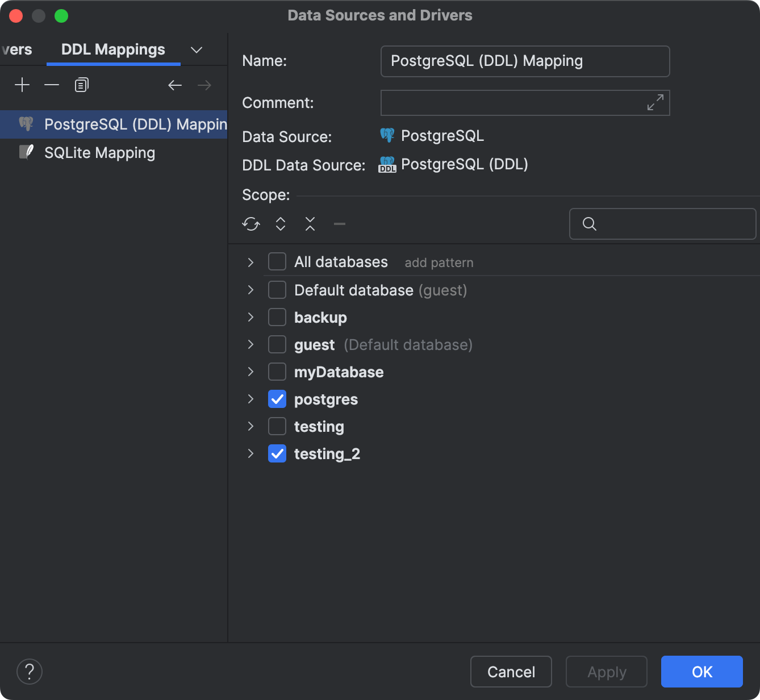The image size is (760, 700).
Task: Expand the All databases node
Action: [x=250, y=262]
